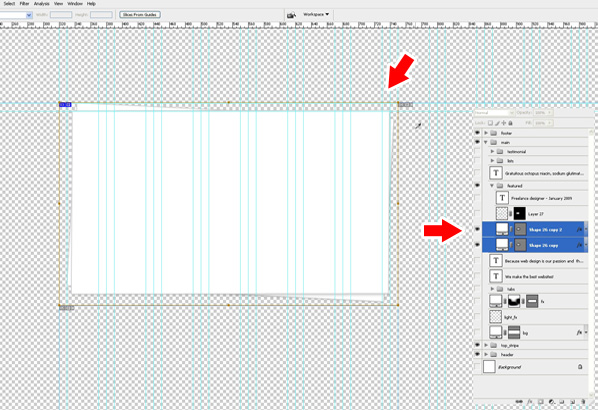
Task: Click fx icon on Shape 26 copy
Action: 579,245
